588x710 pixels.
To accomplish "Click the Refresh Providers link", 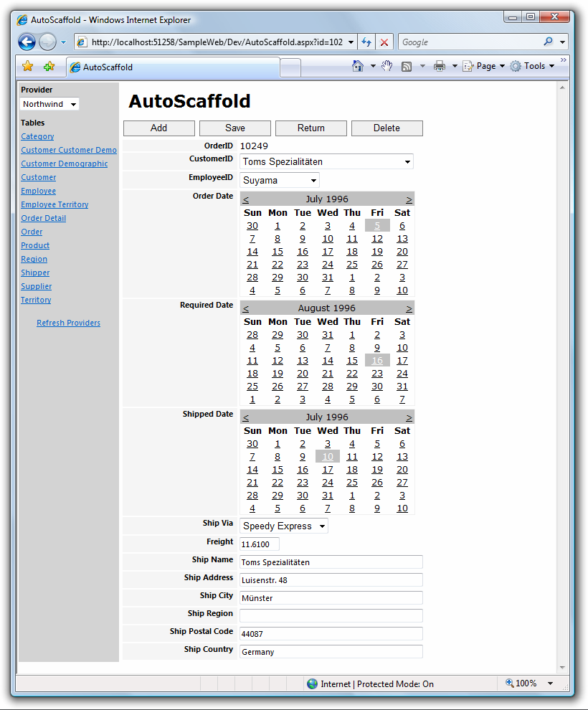I will point(68,323).
